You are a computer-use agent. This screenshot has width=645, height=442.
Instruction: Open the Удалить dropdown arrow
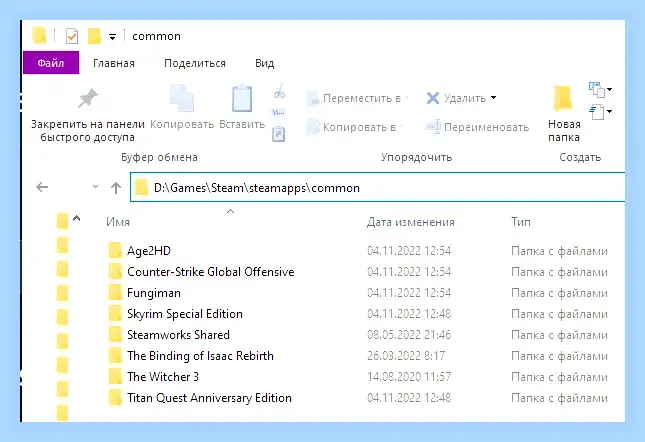(x=493, y=98)
